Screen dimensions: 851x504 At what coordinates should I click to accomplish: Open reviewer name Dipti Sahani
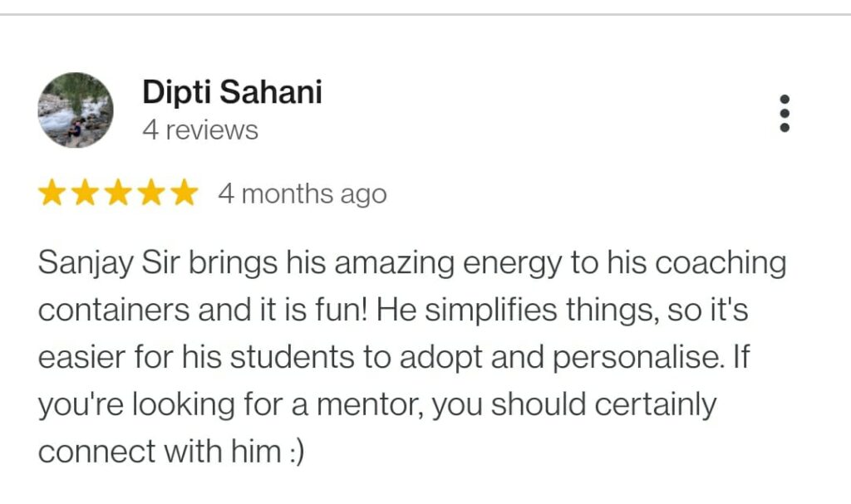pyautogui.click(x=232, y=92)
